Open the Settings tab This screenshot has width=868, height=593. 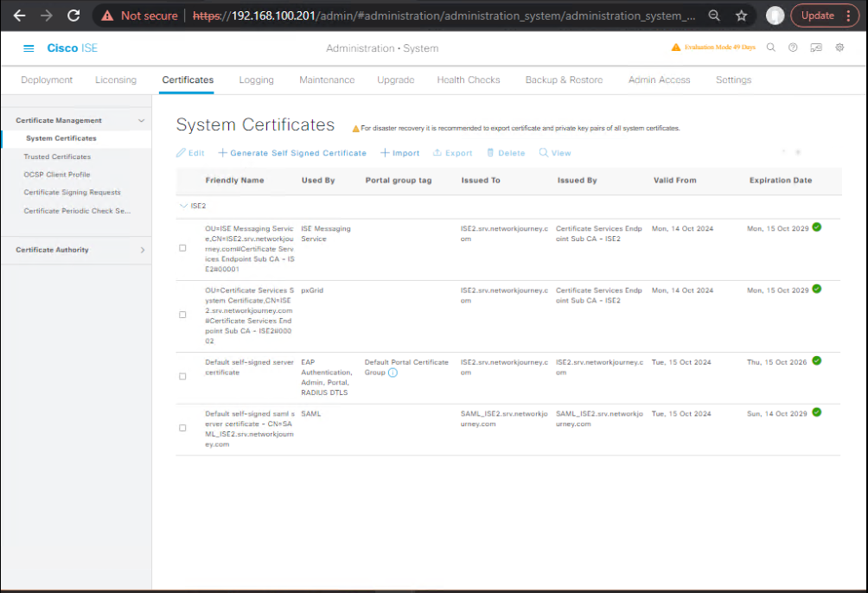click(x=733, y=80)
